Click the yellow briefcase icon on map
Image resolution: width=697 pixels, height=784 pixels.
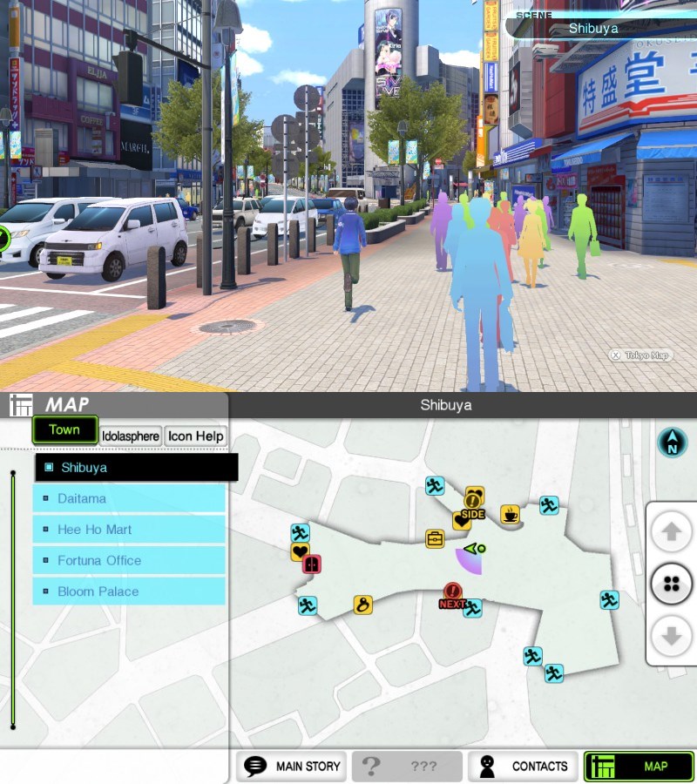point(435,539)
